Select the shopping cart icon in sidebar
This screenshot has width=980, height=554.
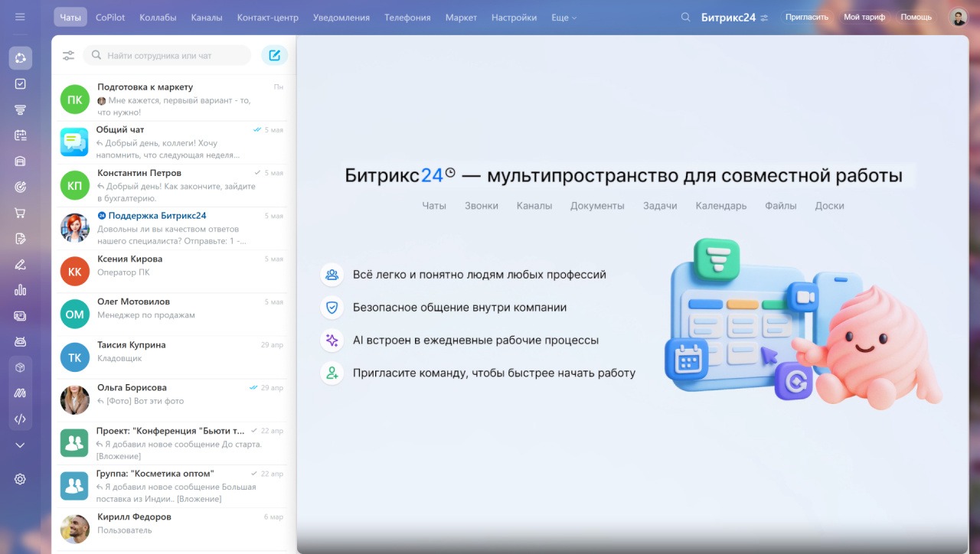[x=20, y=212]
